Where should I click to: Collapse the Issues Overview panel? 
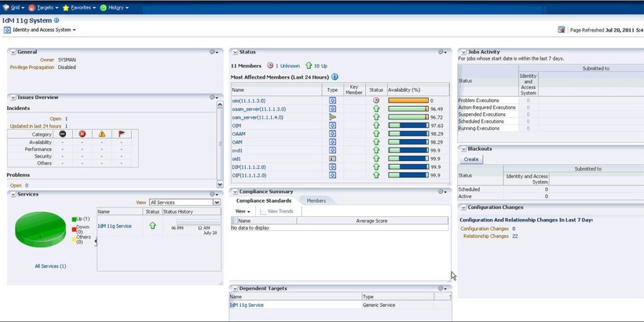point(13,97)
